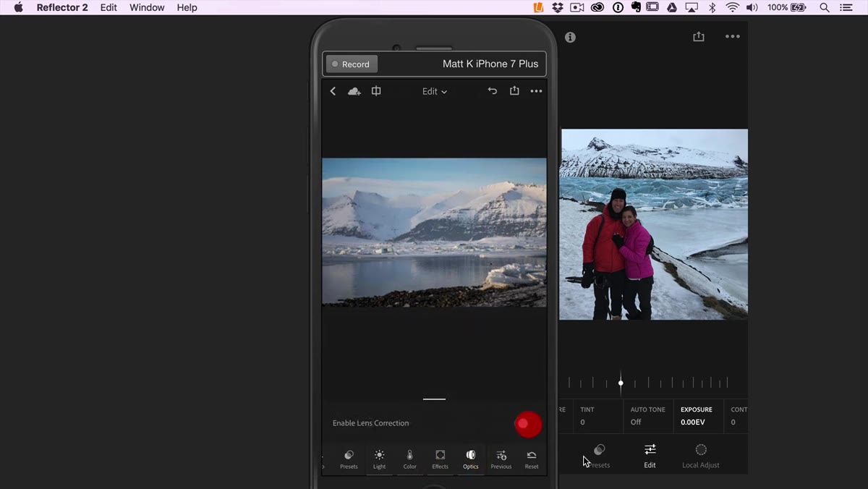The image size is (868, 489).
Task: Click the Record button in Reflector
Action: click(352, 64)
